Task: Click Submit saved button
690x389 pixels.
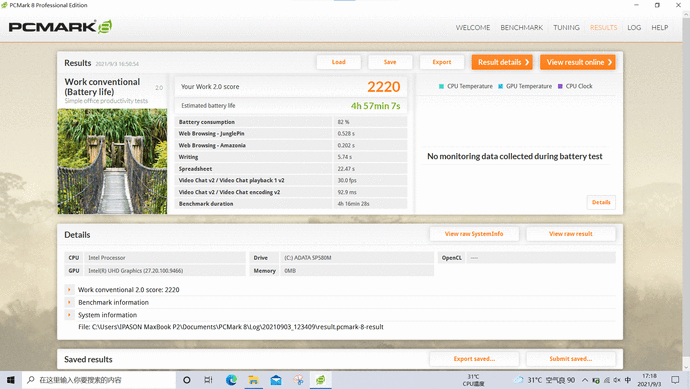Action: (571, 359)
